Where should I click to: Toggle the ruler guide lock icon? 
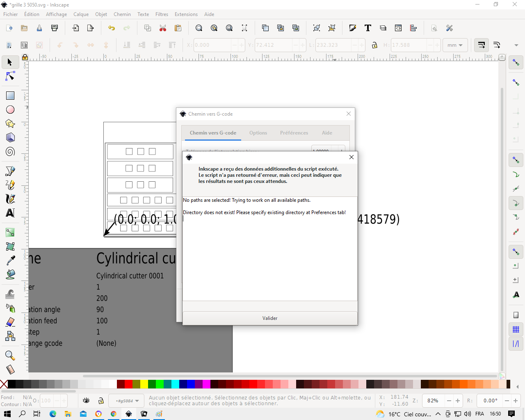[x=25, y=57]
